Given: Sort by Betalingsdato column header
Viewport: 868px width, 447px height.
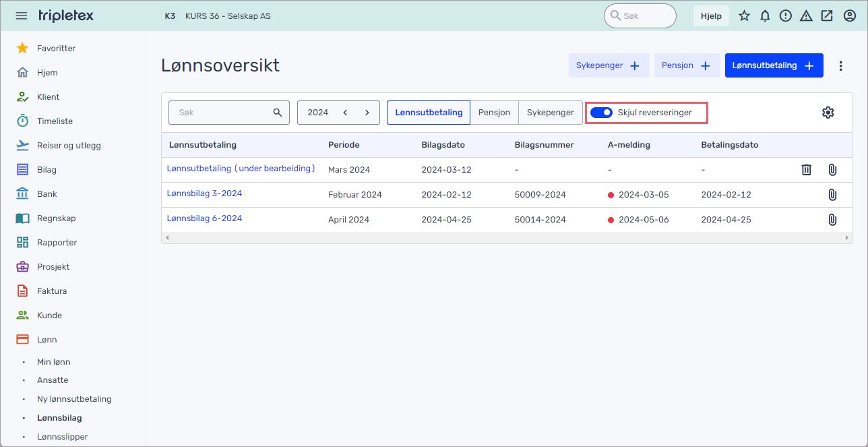Looking at the screenshot, I should (730, 145).
